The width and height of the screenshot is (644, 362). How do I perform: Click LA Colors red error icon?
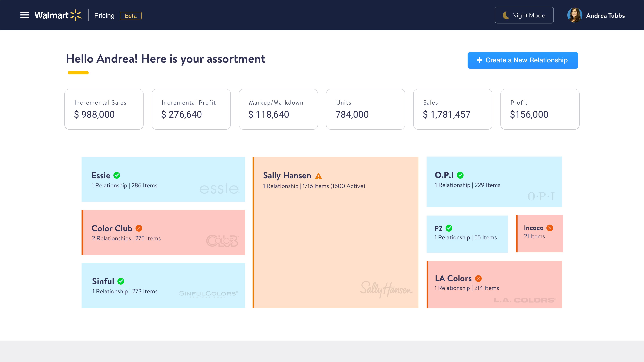(x=478, y=279)
